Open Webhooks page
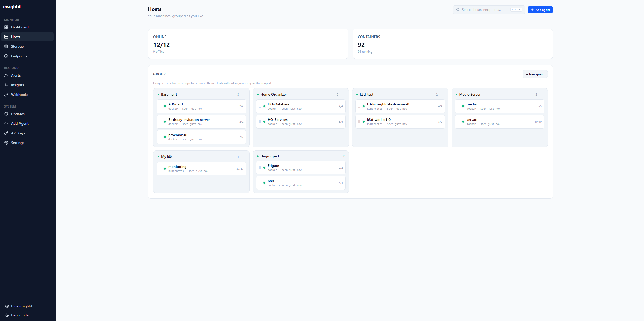644x321 pixels. tap(27, 95)
